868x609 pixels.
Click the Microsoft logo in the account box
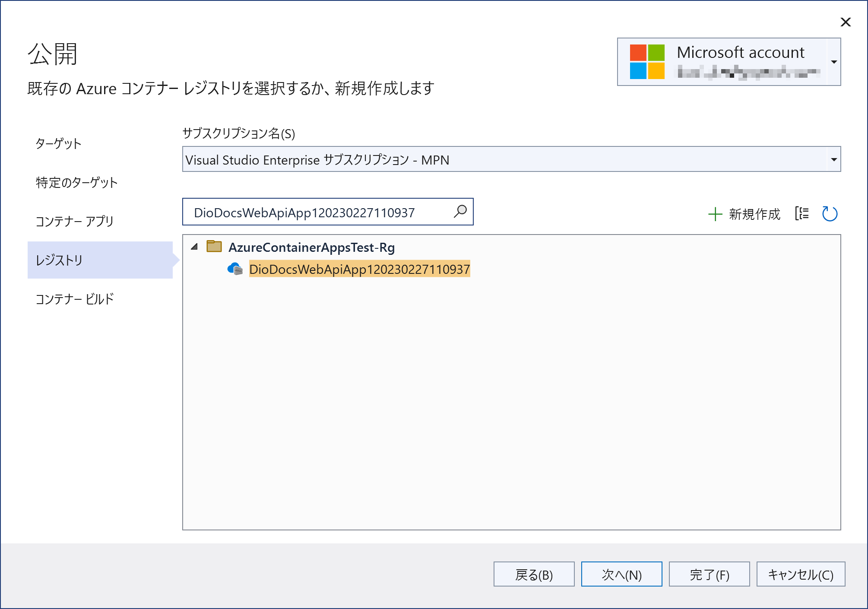click(647, 62)
